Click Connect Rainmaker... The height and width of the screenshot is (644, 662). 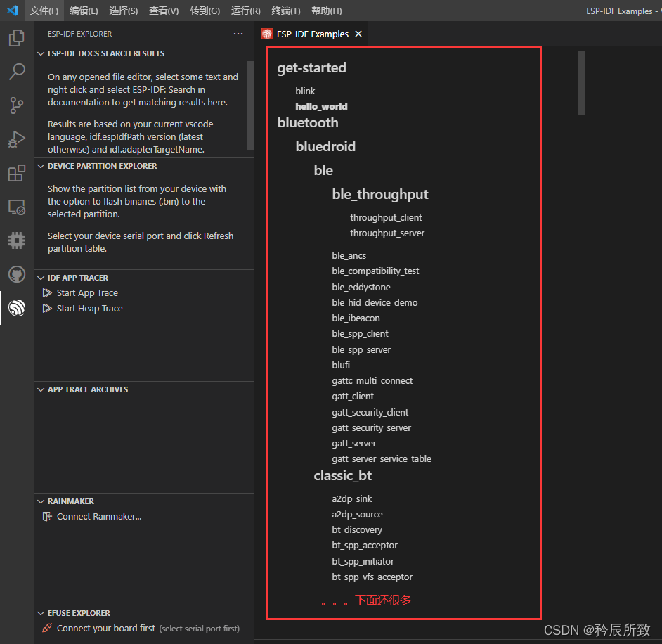(x=99, y=516)
